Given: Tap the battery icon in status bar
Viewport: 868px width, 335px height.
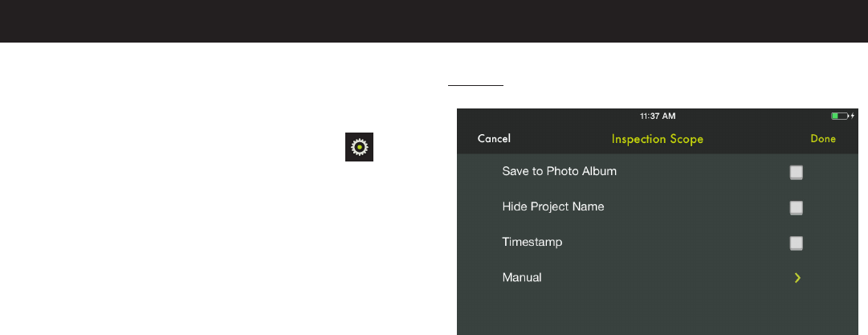Looking at the screenshot, I should click(x=840, y=116).
